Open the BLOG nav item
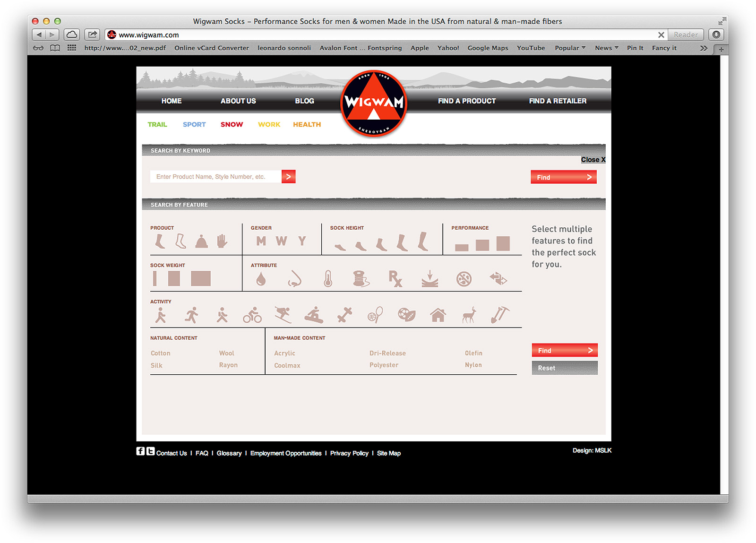This screenshot has width=756, height=543. click(304, 101)
